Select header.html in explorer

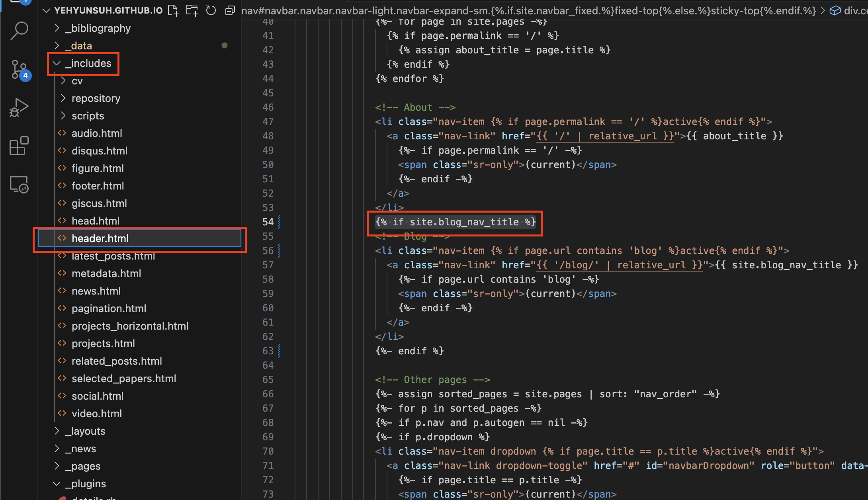(100, 238)
